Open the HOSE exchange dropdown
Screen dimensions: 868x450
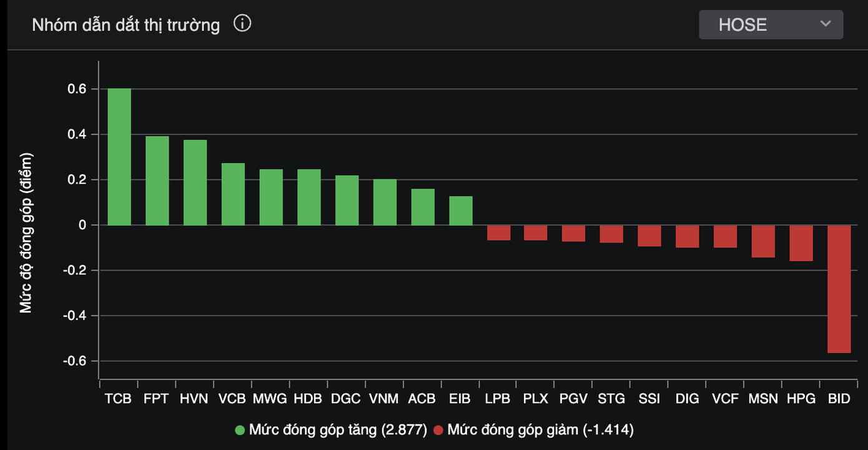click(771, 25)
